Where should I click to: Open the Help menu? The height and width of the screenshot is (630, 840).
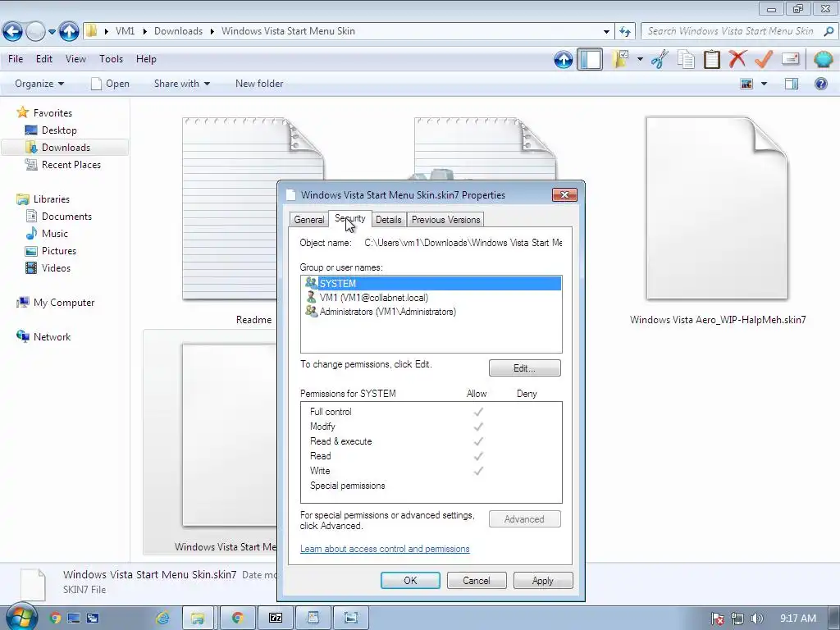[x=146, y=59]
